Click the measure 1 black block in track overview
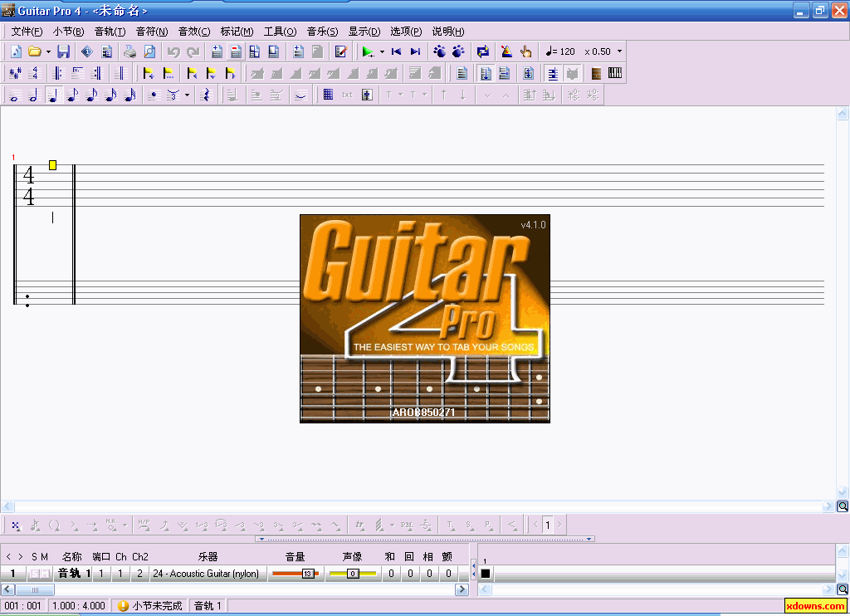The image size is (850, 616). click(485, 573)
